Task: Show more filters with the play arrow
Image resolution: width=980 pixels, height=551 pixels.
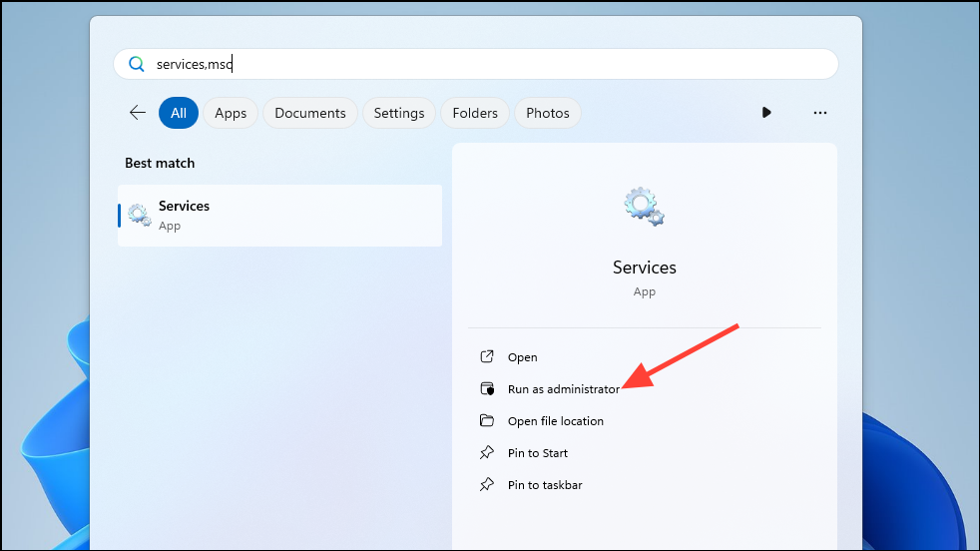Action: (766, 113)
